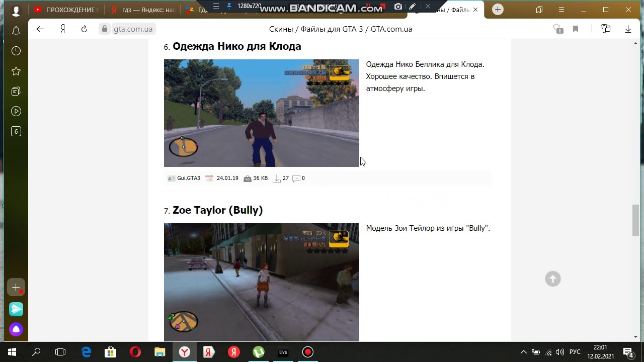Open uTorrent from the taskbar
This screenshot has height=362, width=644.
pos(259,352)
